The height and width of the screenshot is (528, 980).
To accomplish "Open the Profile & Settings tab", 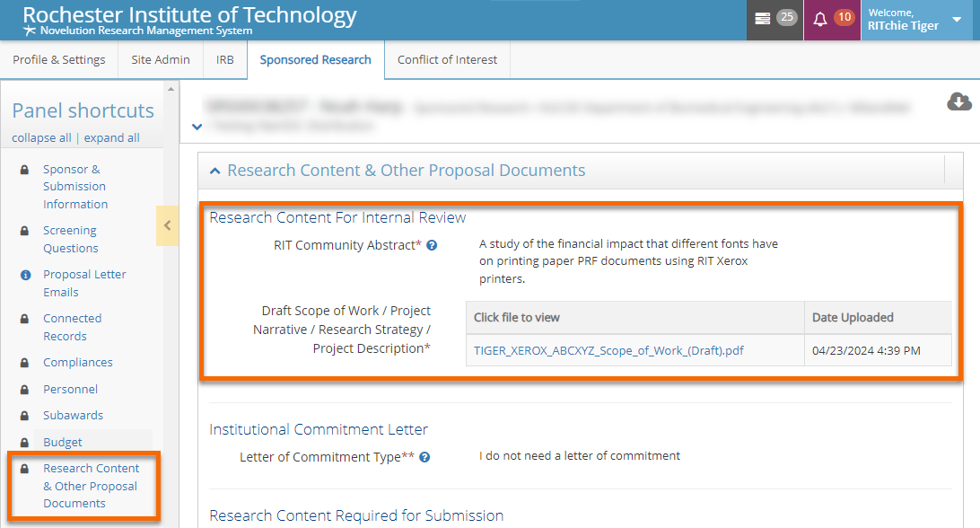I will pyautogui.click(x=58, y=59).
